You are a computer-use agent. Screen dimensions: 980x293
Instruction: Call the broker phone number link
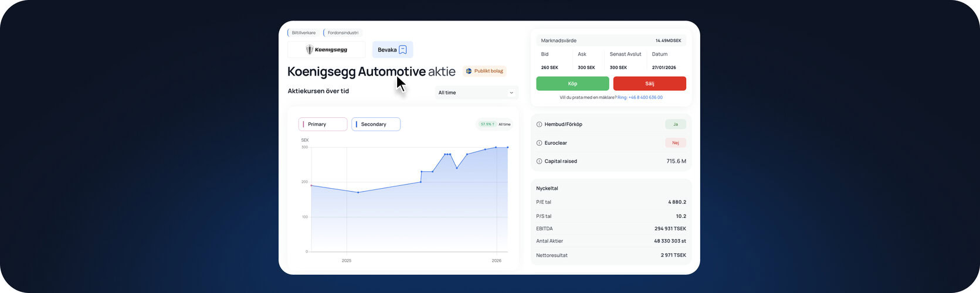[x=640, y=97]
